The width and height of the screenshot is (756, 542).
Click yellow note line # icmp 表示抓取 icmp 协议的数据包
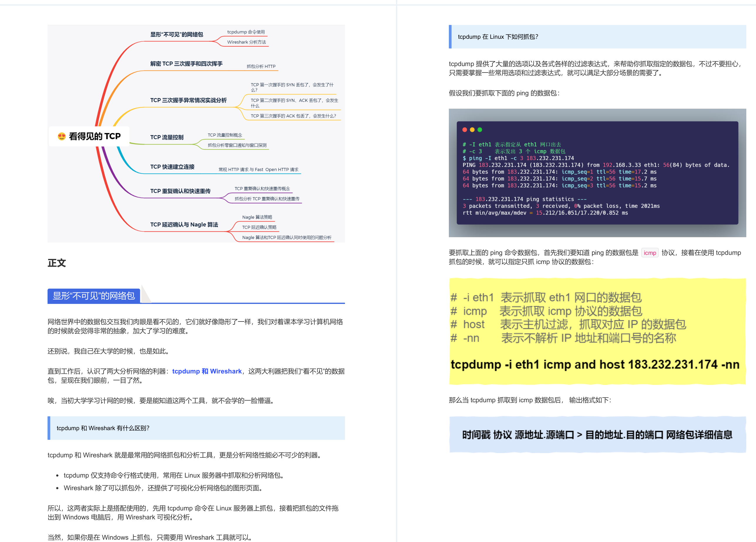[546, 311]
